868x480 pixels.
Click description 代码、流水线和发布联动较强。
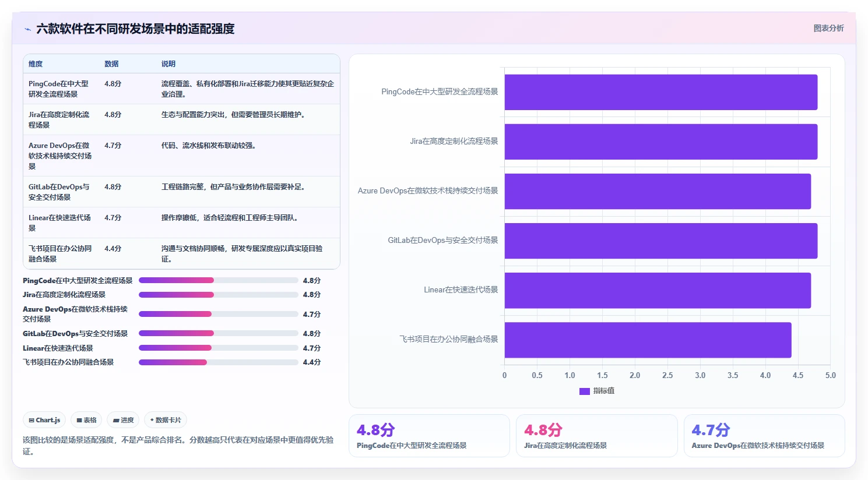click(209, 146)
